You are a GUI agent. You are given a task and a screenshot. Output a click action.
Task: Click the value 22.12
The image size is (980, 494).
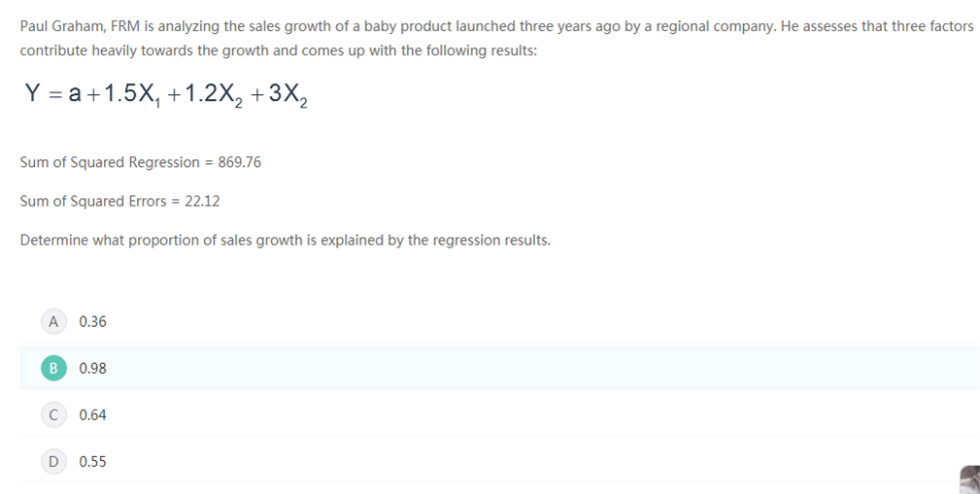coord(202,201)
